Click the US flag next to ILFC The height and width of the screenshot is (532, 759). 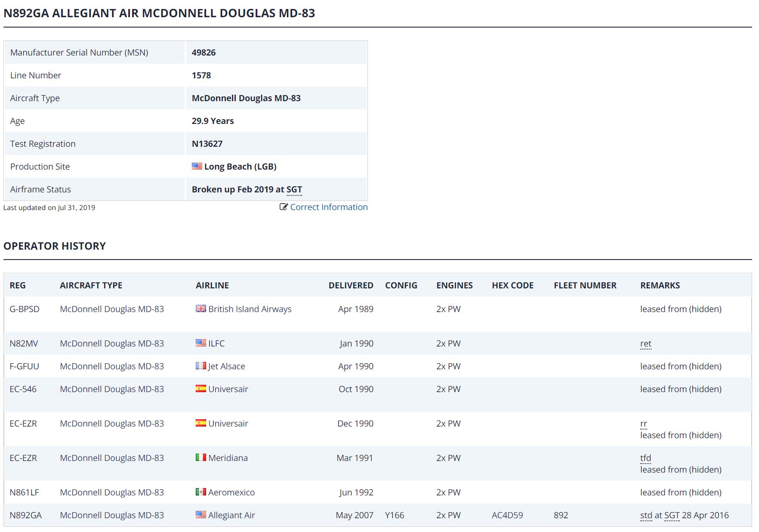pos(201,343)
